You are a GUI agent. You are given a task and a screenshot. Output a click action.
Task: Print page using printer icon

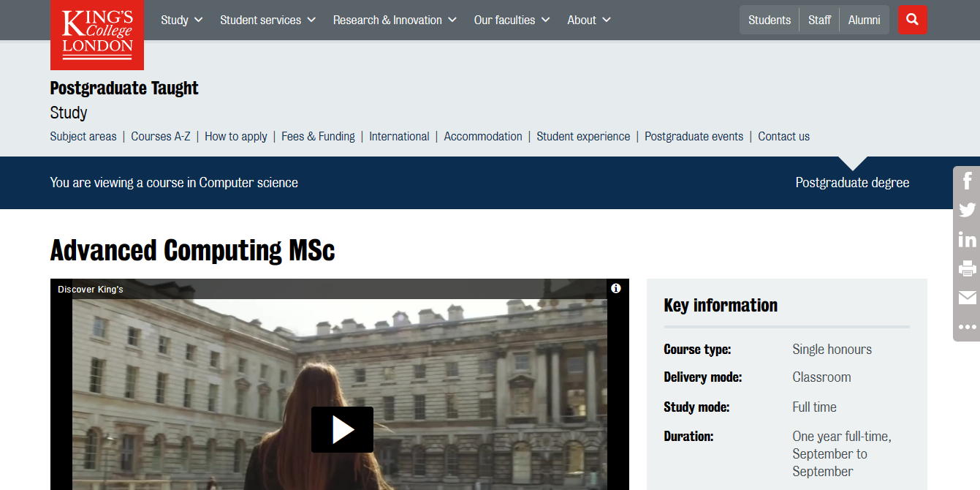(x=967, y=268)
